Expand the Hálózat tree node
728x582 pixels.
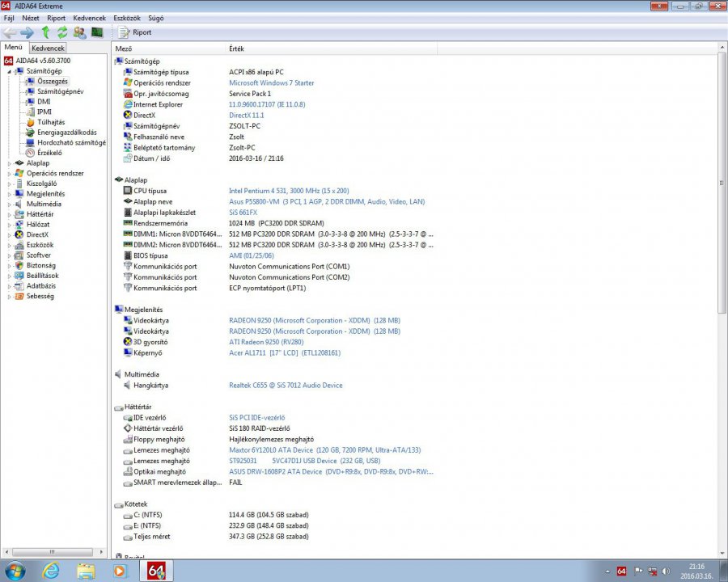pos(9,225)
